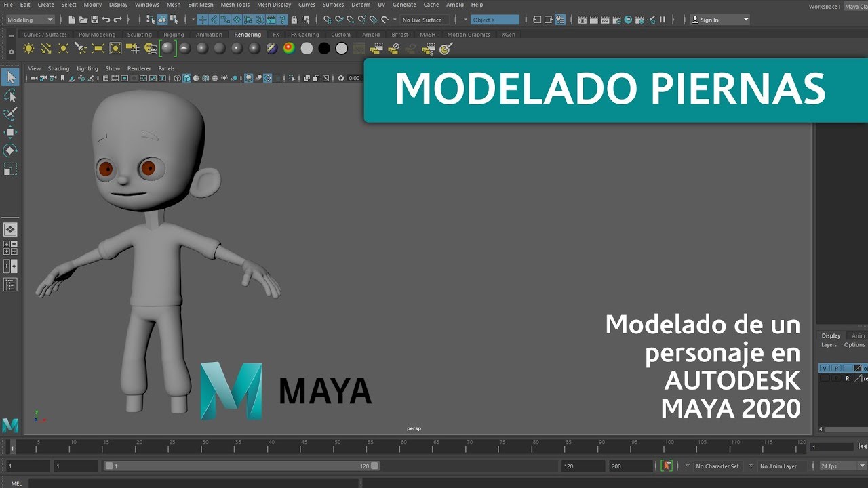Click the Redo arrow icon
Viewport: 868px width, 488px height.
tap(118, 20)
